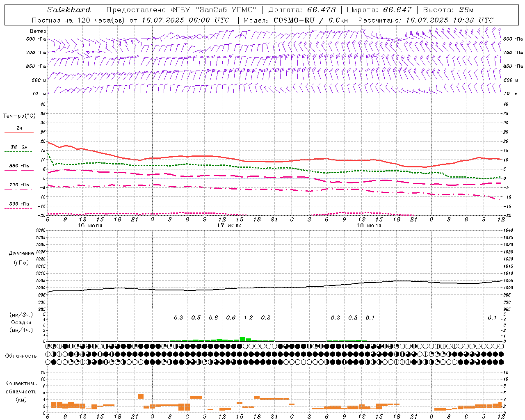Click the '18 июля' date label
The image size is (525, 420).
click(x=369, y=226)
